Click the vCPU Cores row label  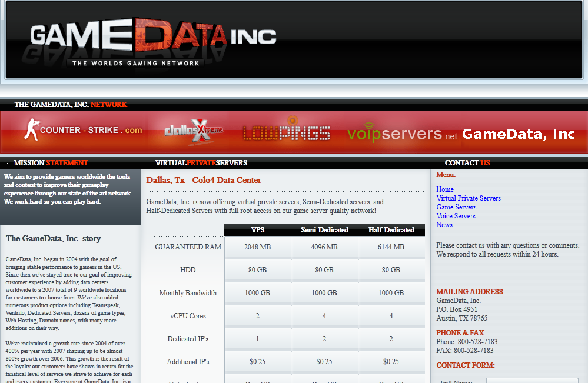point(188,315)
